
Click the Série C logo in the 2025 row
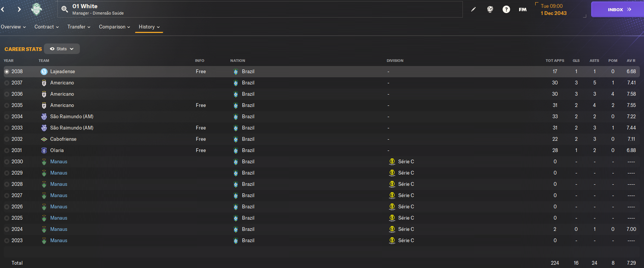392,218
